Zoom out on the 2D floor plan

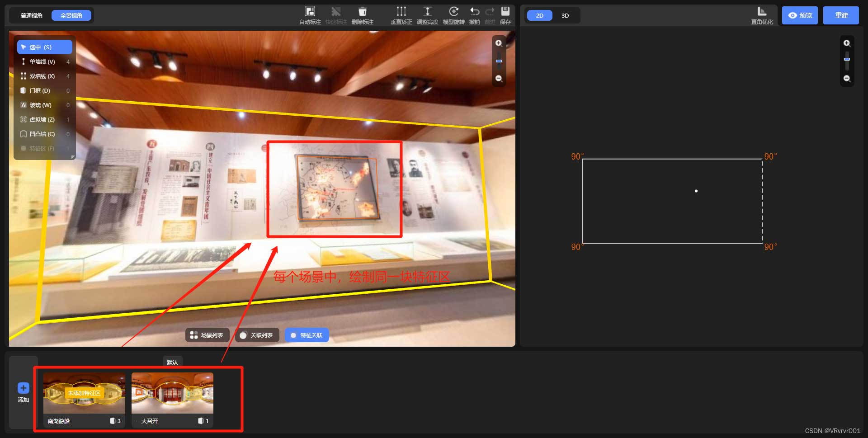(x=847, y=79)
